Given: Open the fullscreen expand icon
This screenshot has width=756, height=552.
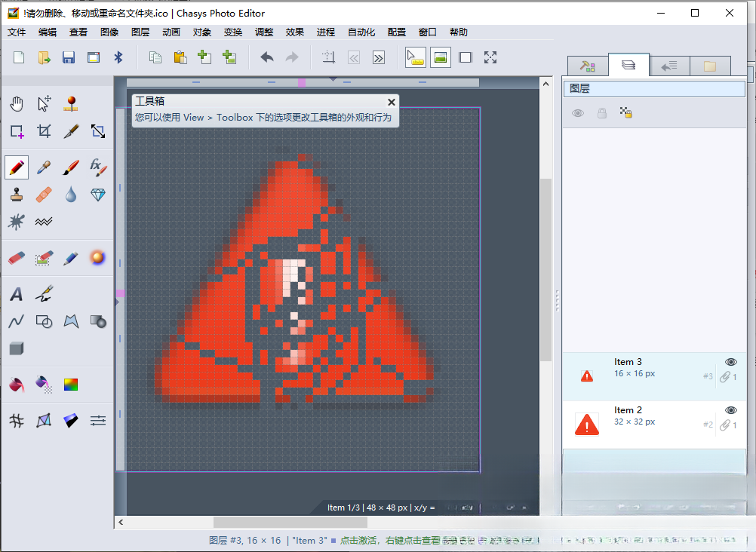Looking at the screenshot, I should [x=490, y=57].
